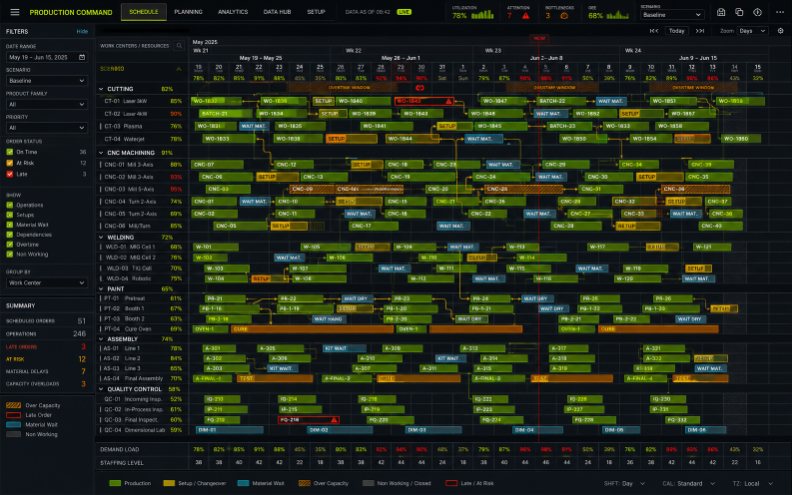
Task: Toggle At Risk order status checkbox
Action: point(9,163)
